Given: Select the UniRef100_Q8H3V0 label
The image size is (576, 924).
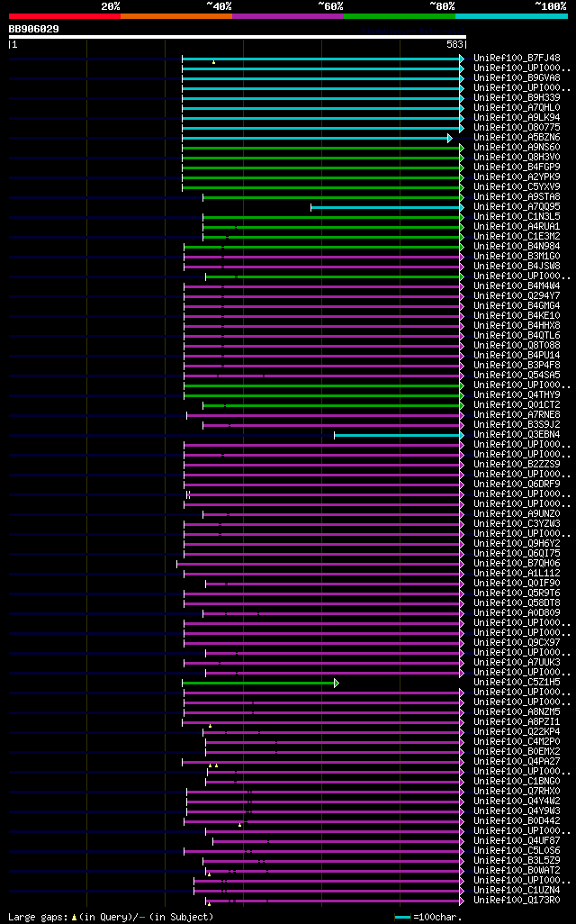Looking at the screenshot, I should pos(517,158).
